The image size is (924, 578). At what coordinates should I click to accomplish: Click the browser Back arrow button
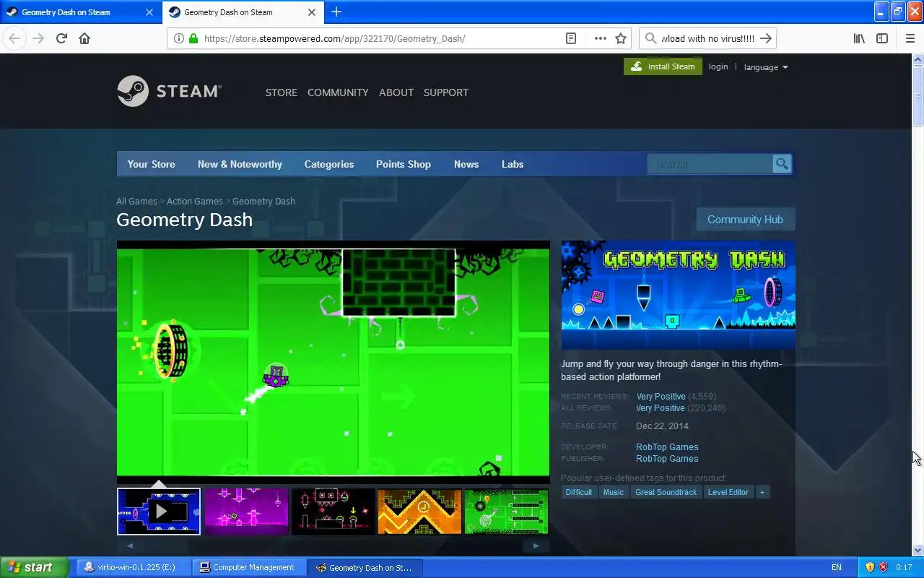pyautogui.click(x=14, y=38)
